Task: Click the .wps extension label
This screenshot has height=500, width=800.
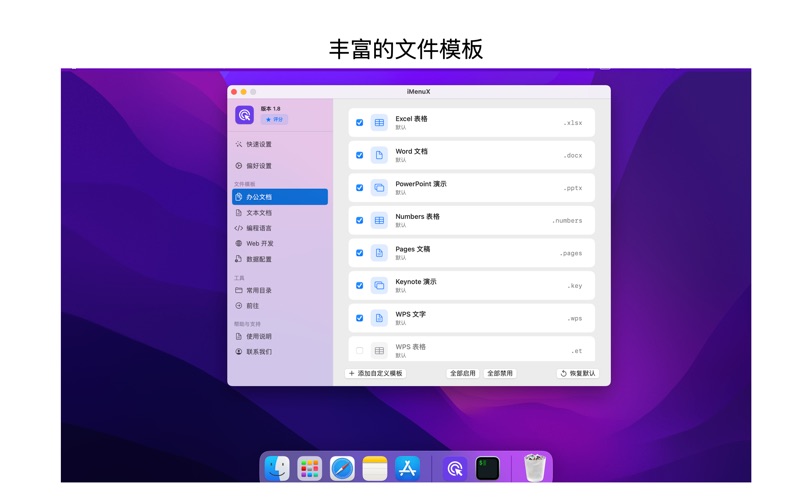Action: click(x=574, y=318)
